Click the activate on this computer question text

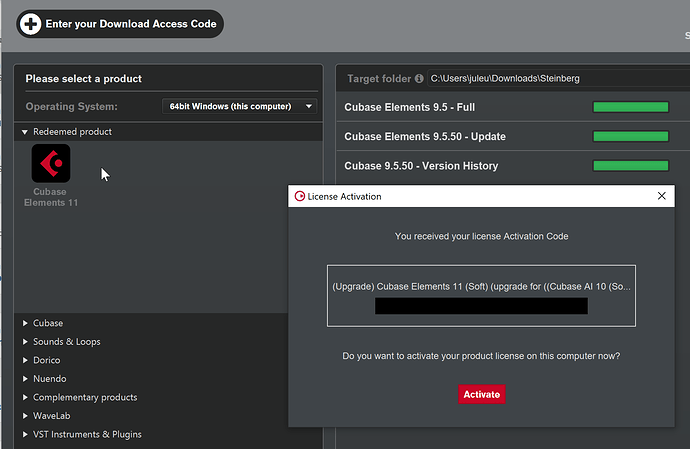pyautogui.click(x=481, y=356)
